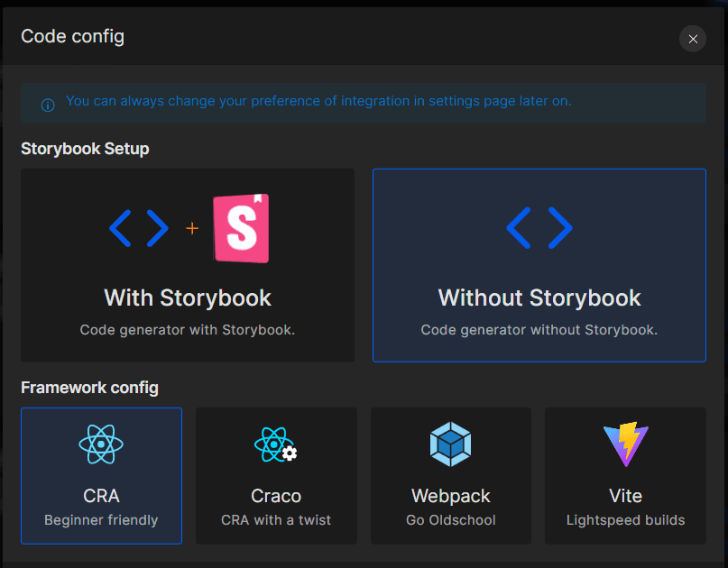Image resolution: width=728 pixels, height=568 pixels.
Task: Click the Go Oldschool text on Webpack card
Action: (450, 519)
